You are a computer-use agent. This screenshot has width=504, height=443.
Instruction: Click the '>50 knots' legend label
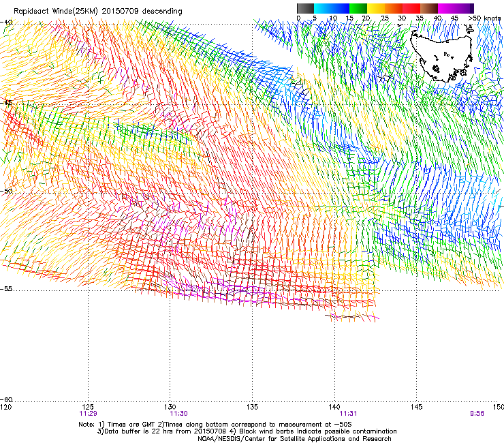(484, 18)
